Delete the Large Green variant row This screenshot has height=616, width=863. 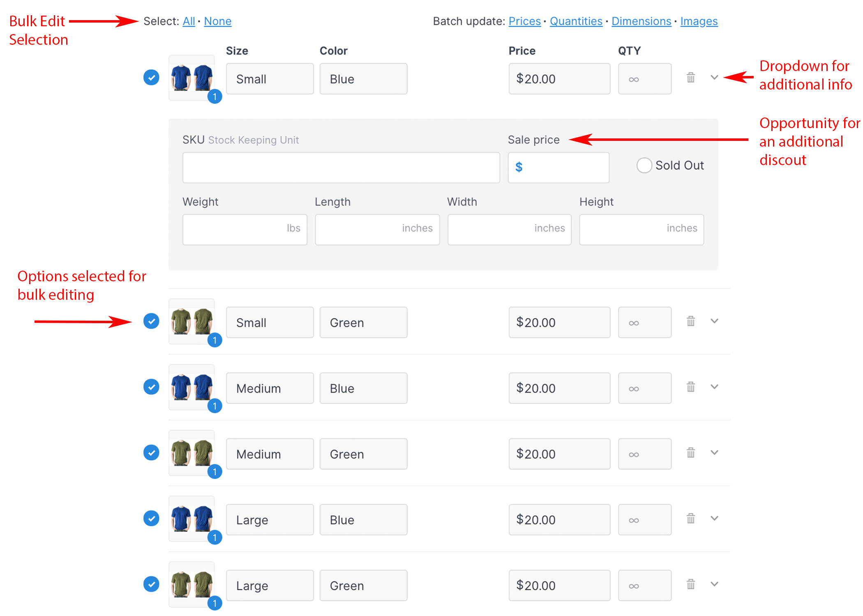point(691,584)
